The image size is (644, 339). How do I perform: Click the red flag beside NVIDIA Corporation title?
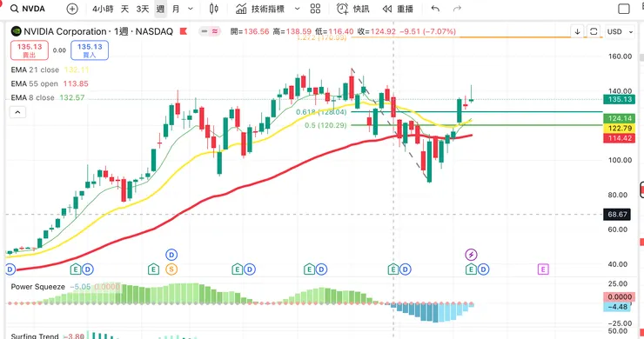tap(184, 31)
